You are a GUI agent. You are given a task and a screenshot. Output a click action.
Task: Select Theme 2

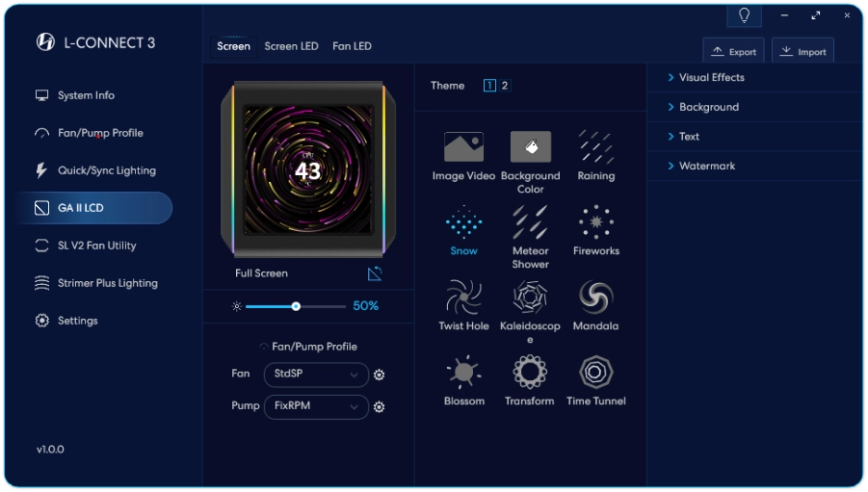click(x=504, y=86)
